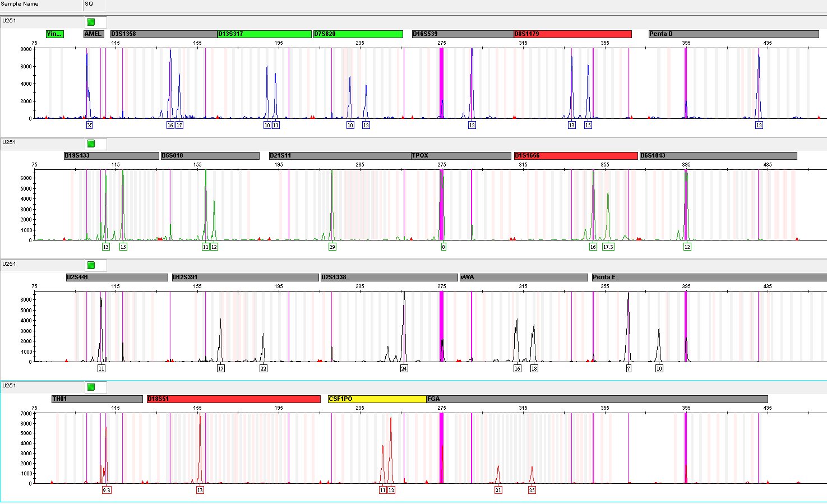Select the red D18S51 marker bar
Image resolution: width=827 pixels, height=504 pixels.
pos(233,399)
